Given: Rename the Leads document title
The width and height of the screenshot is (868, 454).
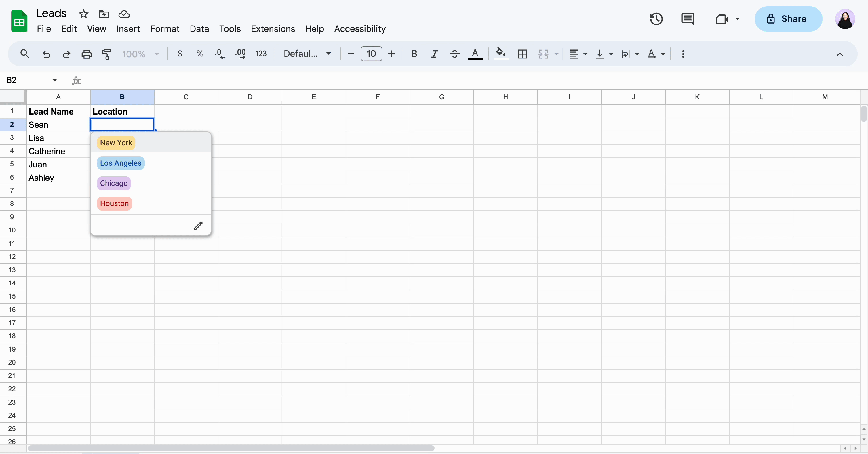Looking at the screenshot, I should [x=51, y=13].
